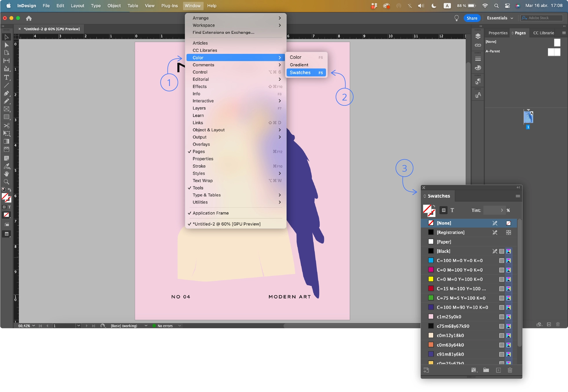Select the Content Collector tool
The image size is (568, 392).
[6, 69]
